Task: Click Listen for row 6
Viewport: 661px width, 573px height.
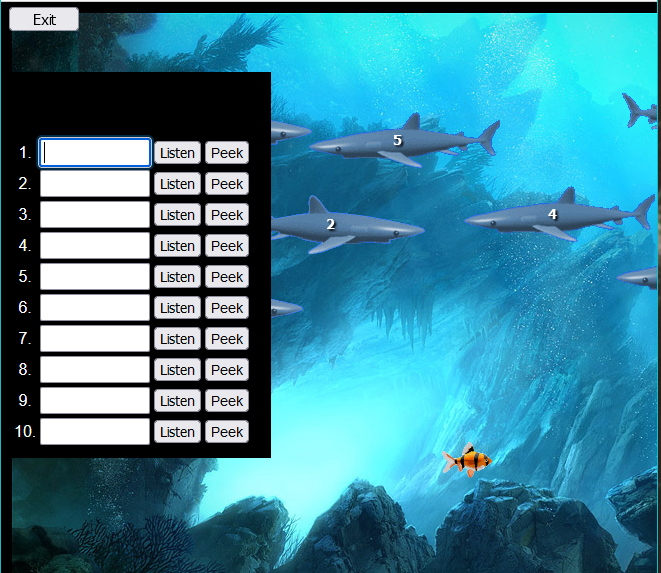Action: (177, 308)
